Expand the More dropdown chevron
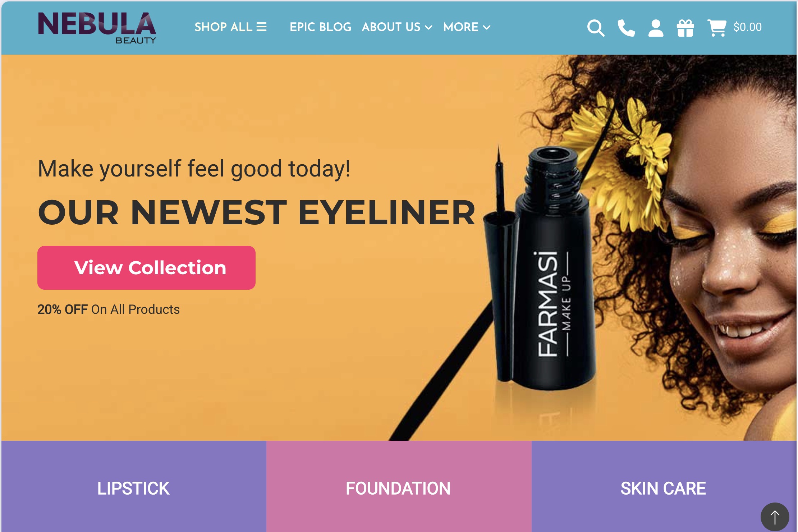Viewport: 798px width, 532px height. click(487, 27)
